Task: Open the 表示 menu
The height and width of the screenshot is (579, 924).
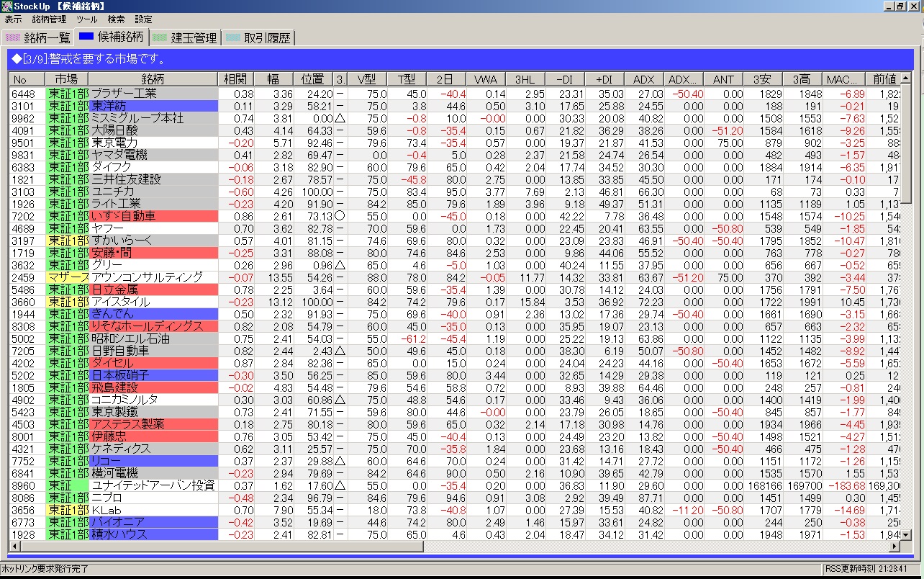Action: coord(13,19)
